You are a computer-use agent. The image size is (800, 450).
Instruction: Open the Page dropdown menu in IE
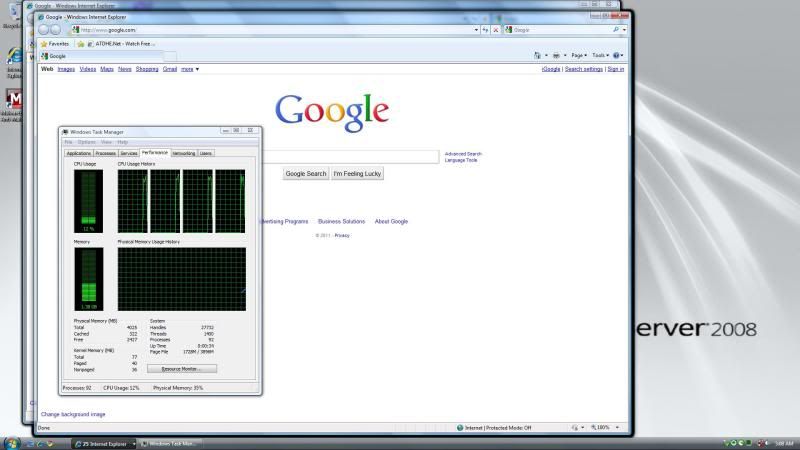(x=579, y=55)
